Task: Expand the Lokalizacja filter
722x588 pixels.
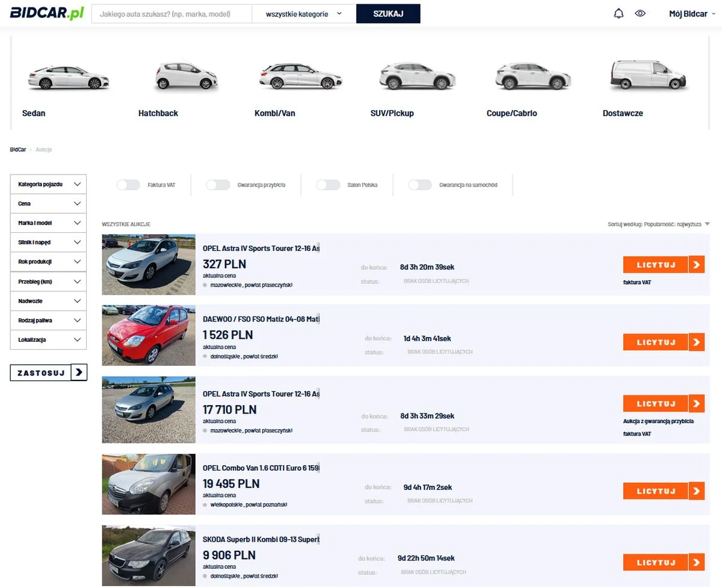Action: click(x=48, y=339)
